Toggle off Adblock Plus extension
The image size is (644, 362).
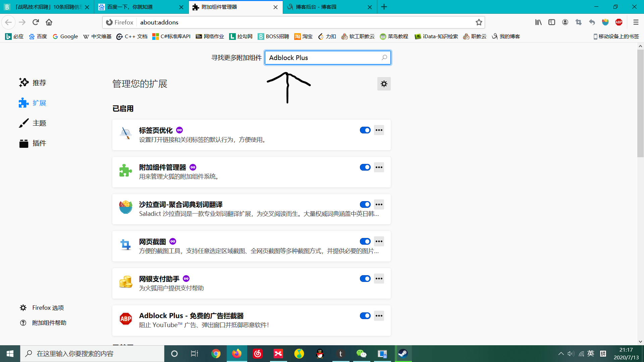pyautogui.click(x=365, y=316)
